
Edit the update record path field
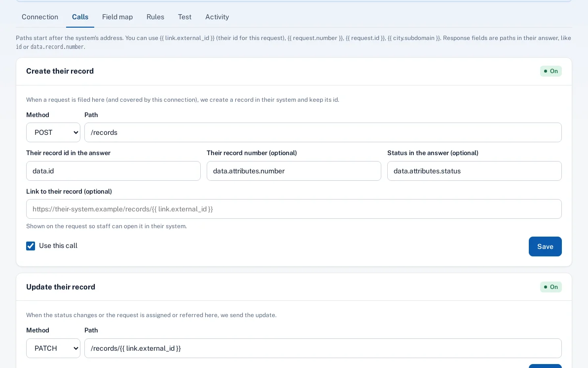323,348
